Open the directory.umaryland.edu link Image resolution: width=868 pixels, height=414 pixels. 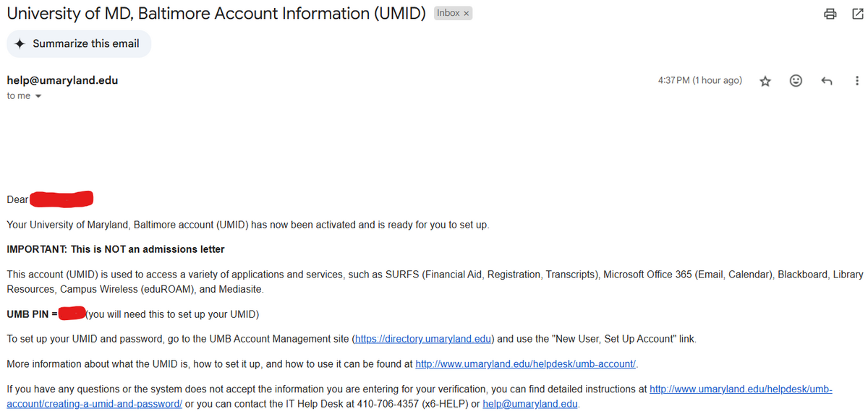coord(422,339)
